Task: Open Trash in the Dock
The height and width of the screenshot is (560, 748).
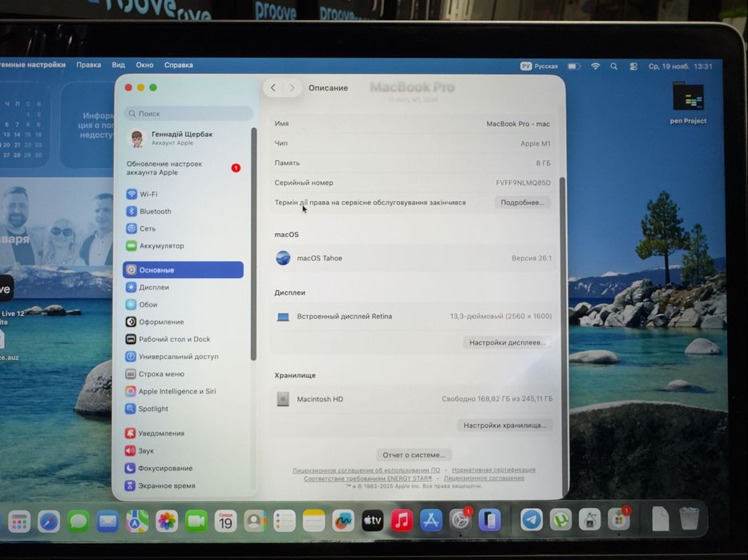Action: [x=689, y=518]
